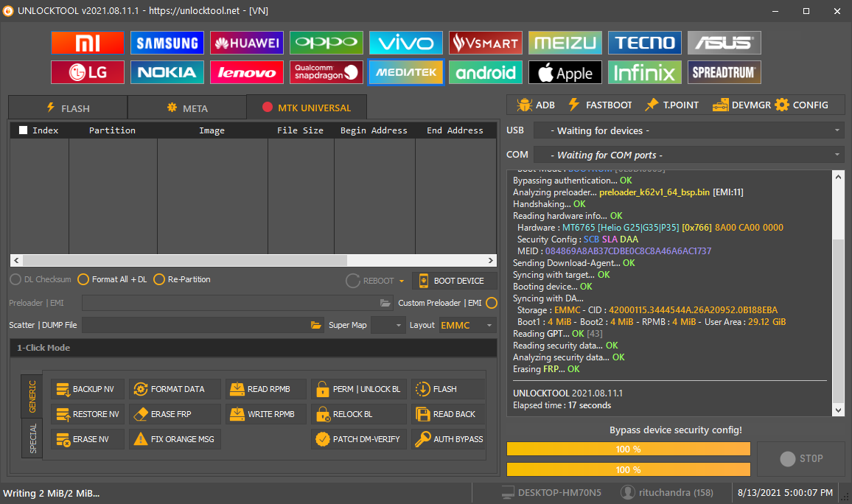Expand the USB devices dropdown

(837, 130)
